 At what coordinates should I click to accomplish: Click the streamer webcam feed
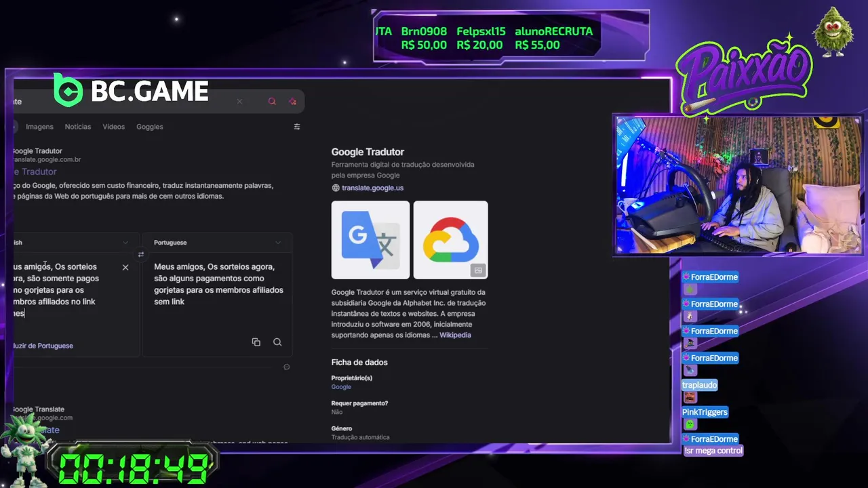pos(738,185)
